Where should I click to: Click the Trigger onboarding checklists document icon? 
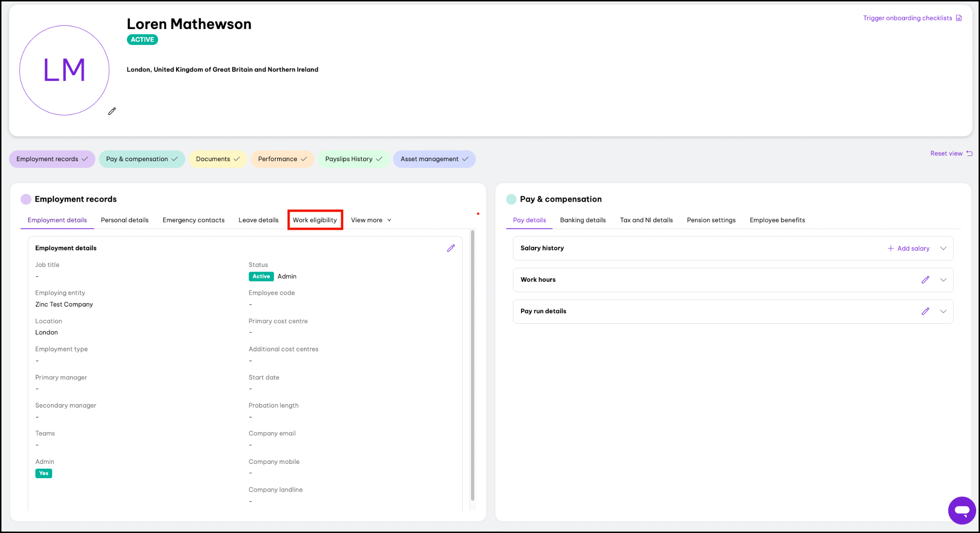959,18
